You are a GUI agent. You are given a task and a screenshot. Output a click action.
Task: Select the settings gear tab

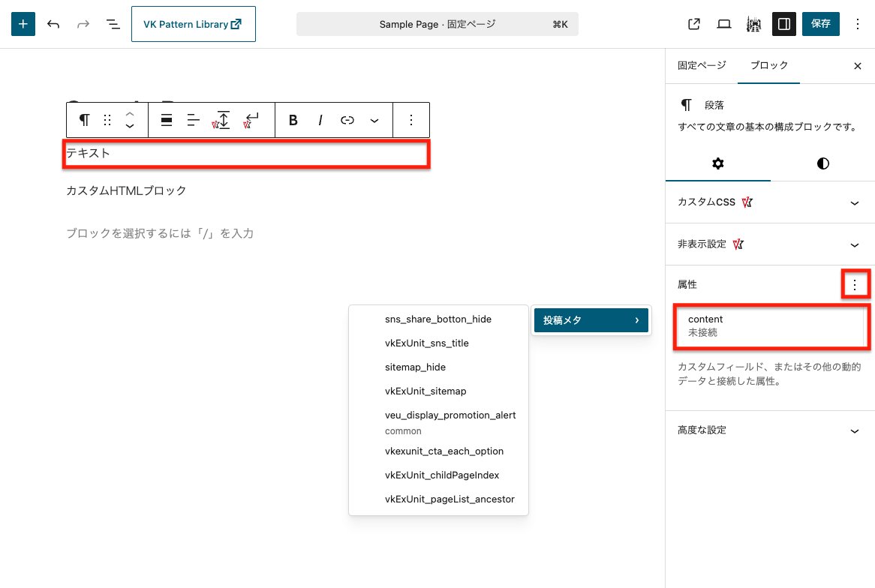(718, 163)
